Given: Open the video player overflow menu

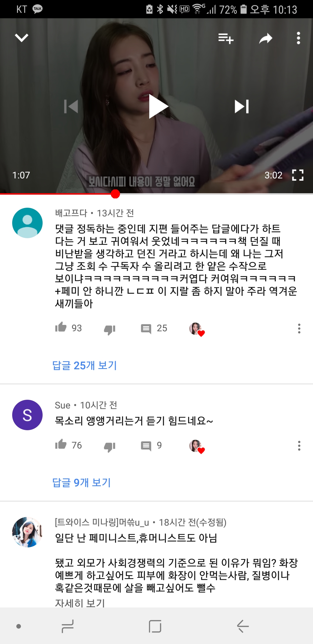Looking at the screenshot, I should pos(299,38).
